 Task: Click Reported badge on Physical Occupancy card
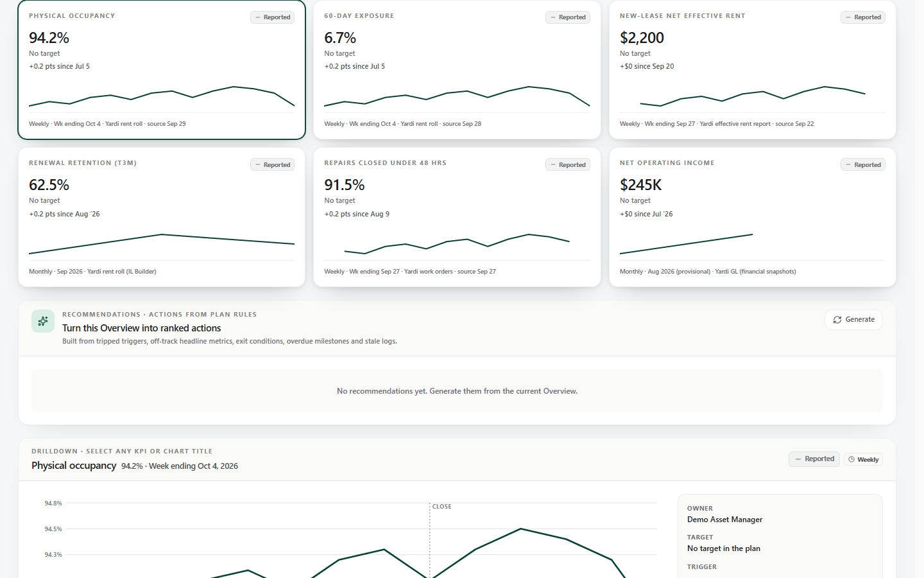pos(272,17)
